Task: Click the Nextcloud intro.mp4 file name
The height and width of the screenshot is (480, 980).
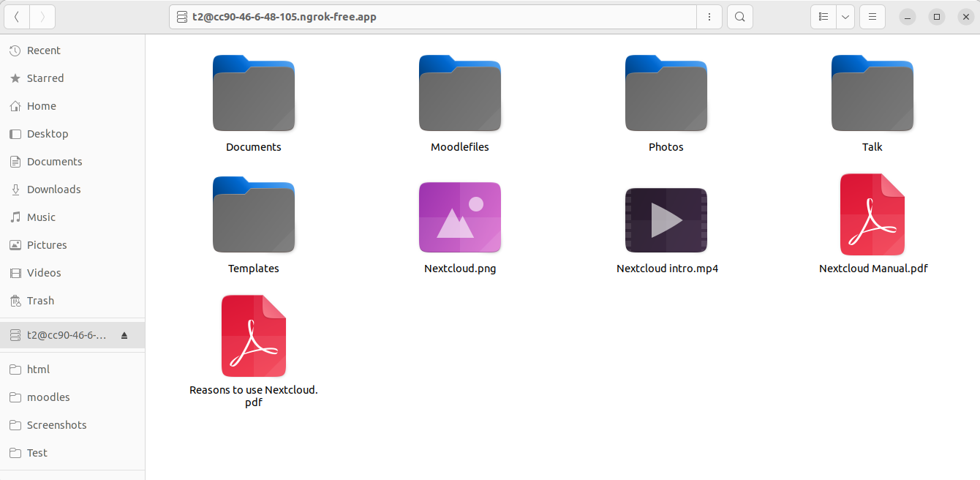Action: 667,269
